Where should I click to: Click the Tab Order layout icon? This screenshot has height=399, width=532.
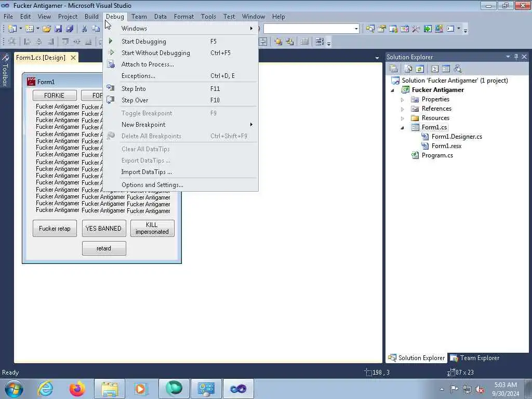tap(320, 42)
